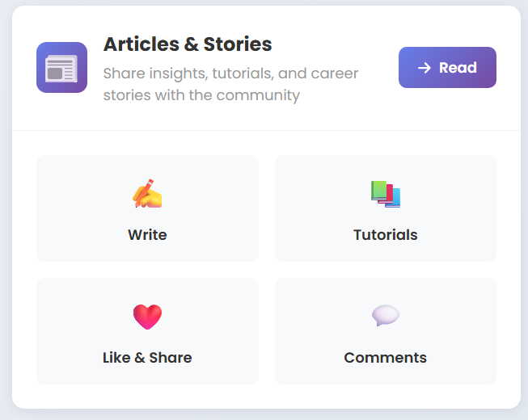Click the stacked books icon
Image resolution: width=528 pixels, height=420 pixels.
[x=386, y=194]
